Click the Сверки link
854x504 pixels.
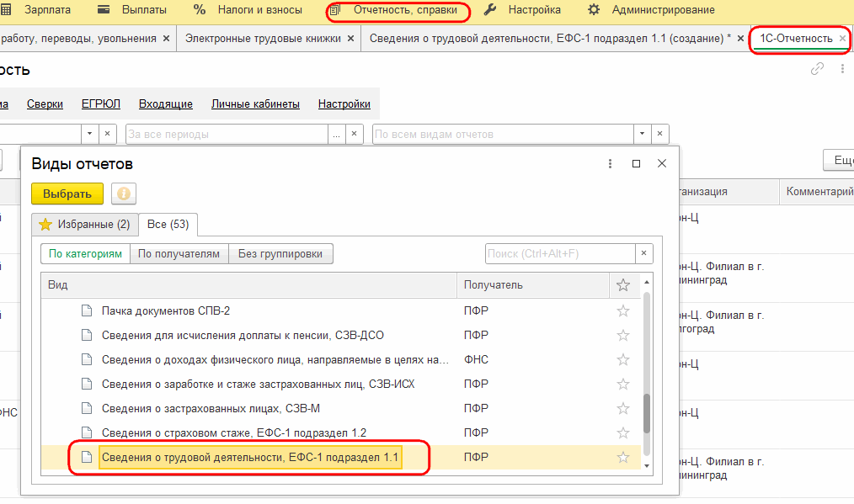[45, 104]
